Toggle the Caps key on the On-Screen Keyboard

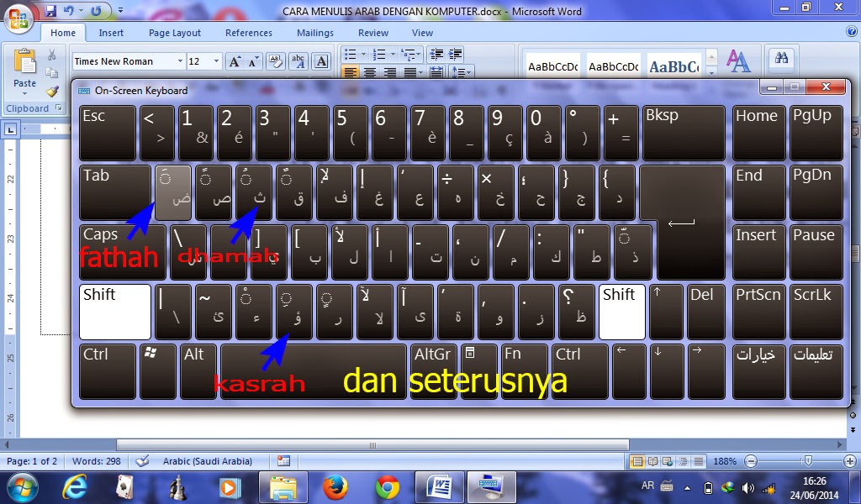122,252
